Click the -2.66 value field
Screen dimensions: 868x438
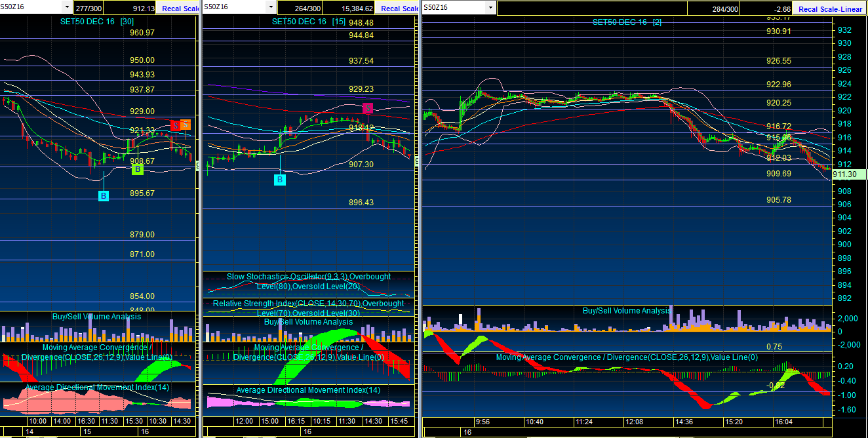point(766,9)
